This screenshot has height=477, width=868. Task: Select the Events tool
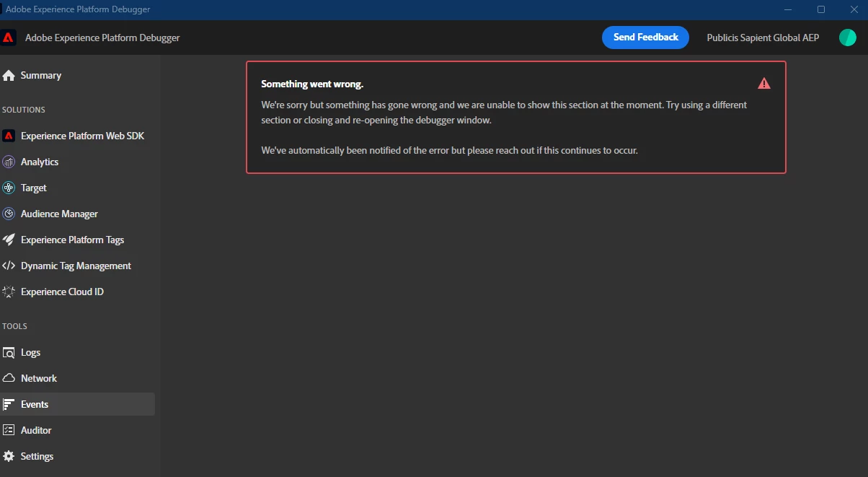coord(77,404)
